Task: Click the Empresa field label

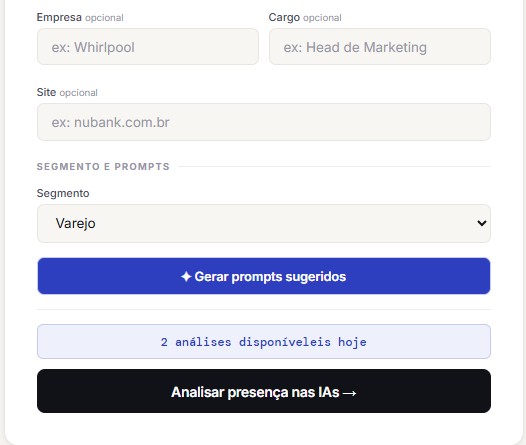Action: (x=59, y=17)
